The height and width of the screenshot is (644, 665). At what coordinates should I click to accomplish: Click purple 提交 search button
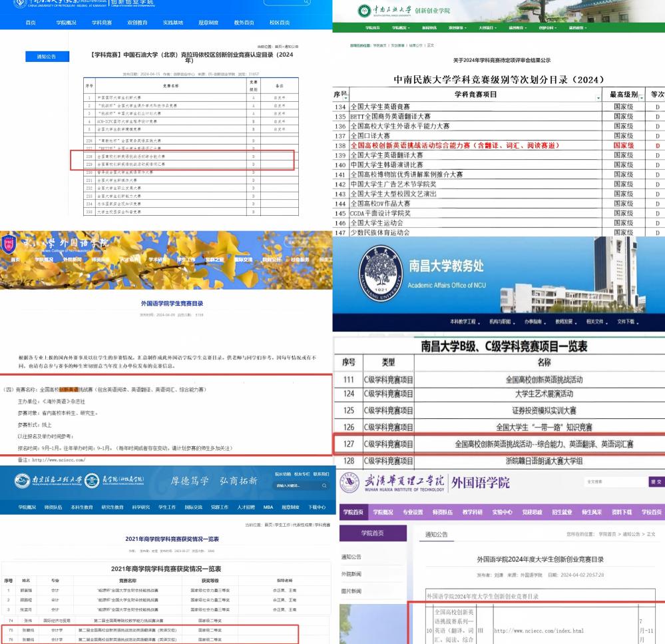point(656,482)
